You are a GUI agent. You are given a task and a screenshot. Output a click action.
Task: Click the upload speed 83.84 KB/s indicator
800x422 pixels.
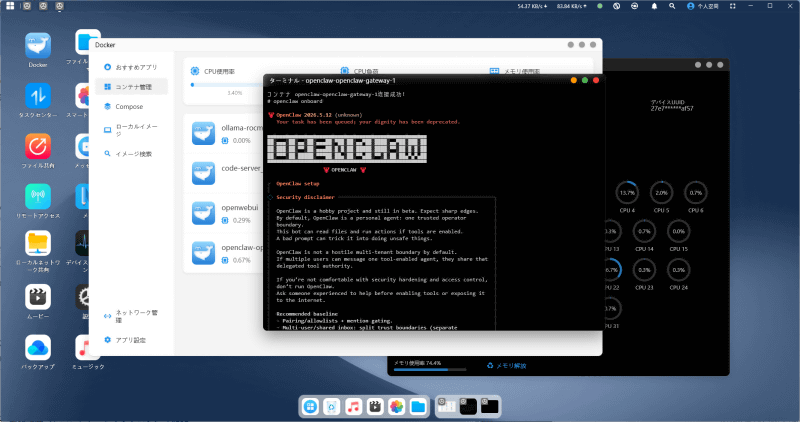pos(571,6)
